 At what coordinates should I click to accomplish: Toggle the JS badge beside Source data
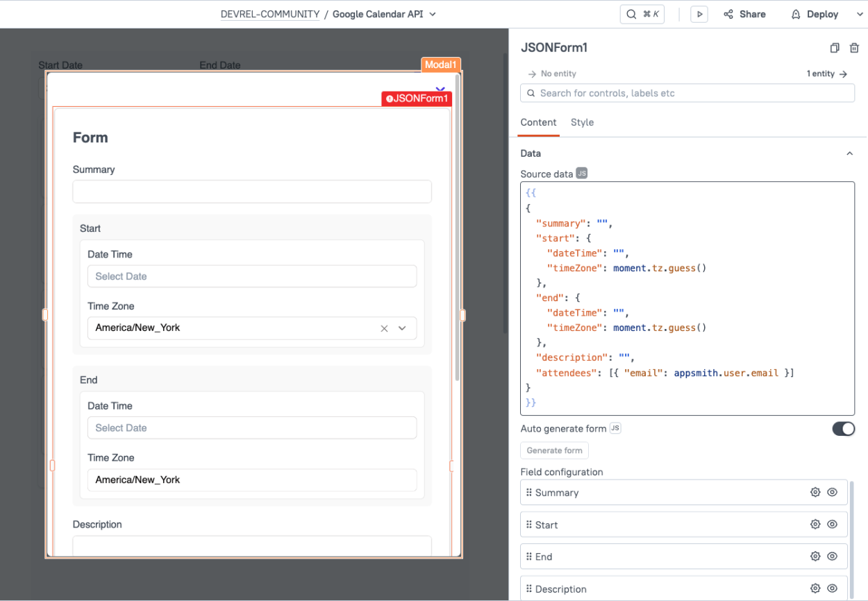click(581, 173)
